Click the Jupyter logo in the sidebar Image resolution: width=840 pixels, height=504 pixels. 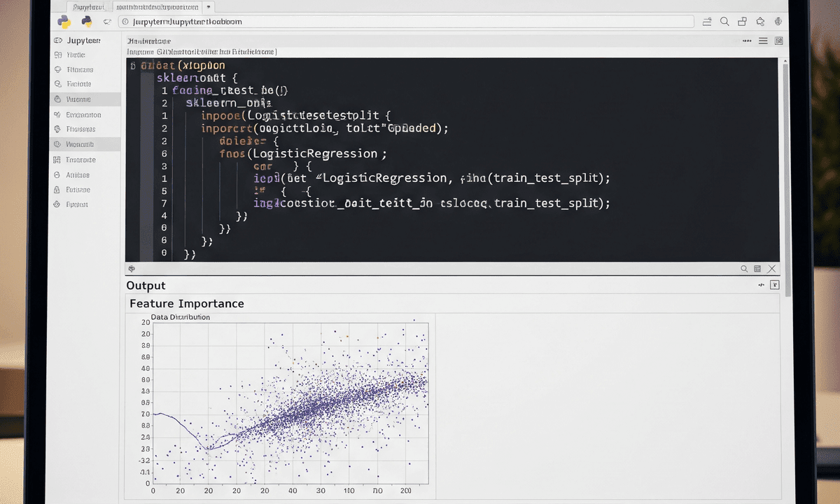pyautogui.click(x=59, y=40)
